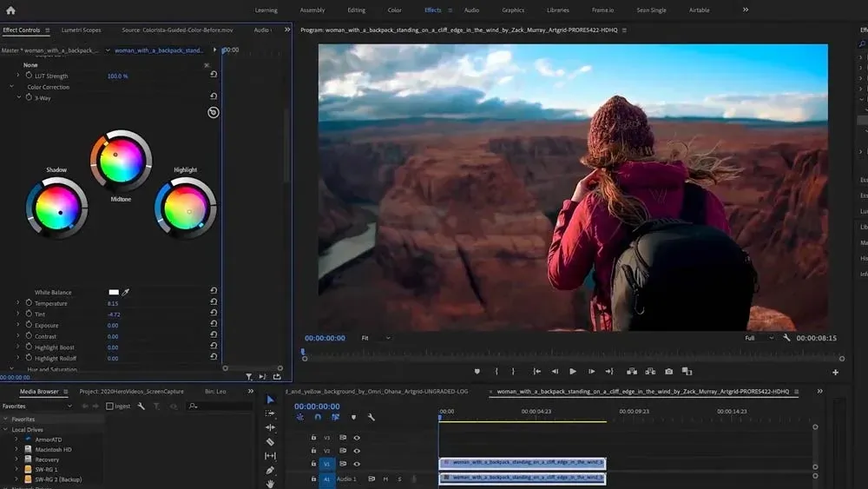Toggle Temperature animation stopwatch

click(x=29, y=303)
